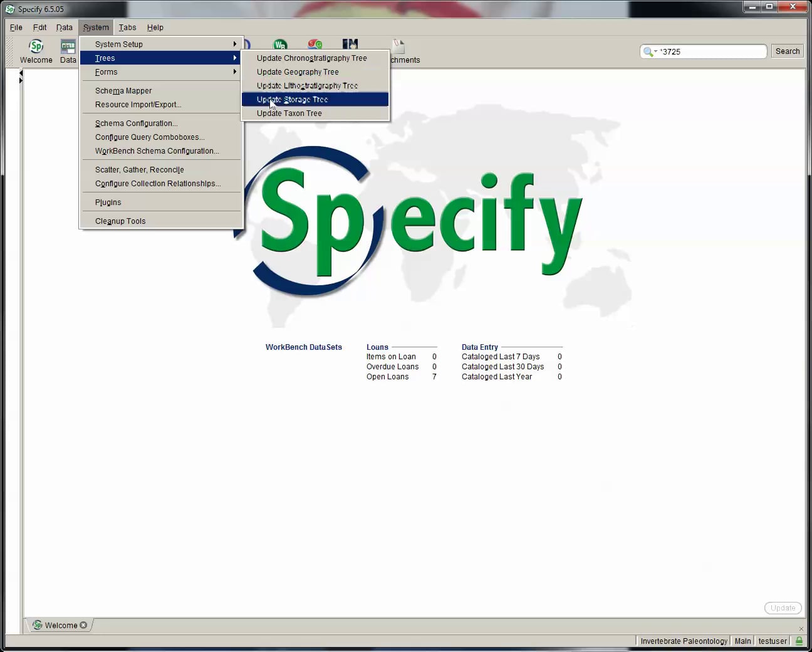Viewport: 812px width, 652px height.
Task: Open the Edit menu
Action: (x=39, y=27)
